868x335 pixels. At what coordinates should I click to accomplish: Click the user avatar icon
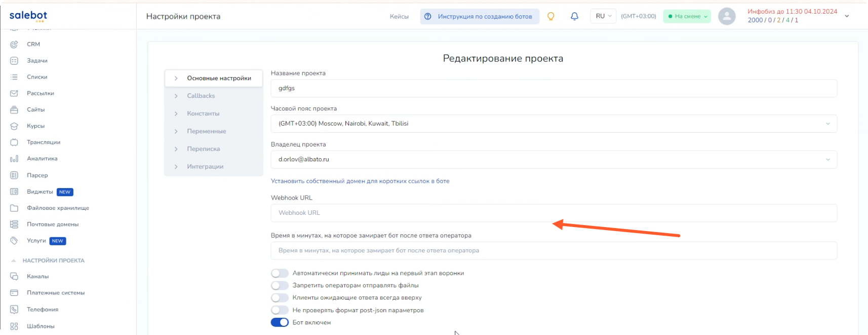pyautogui.click(x=727, y=16)
